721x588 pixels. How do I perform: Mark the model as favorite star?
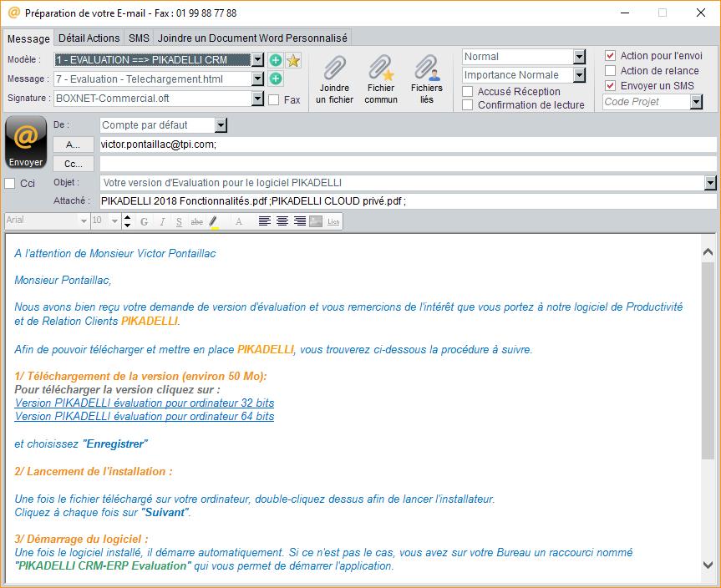point(293,60)
